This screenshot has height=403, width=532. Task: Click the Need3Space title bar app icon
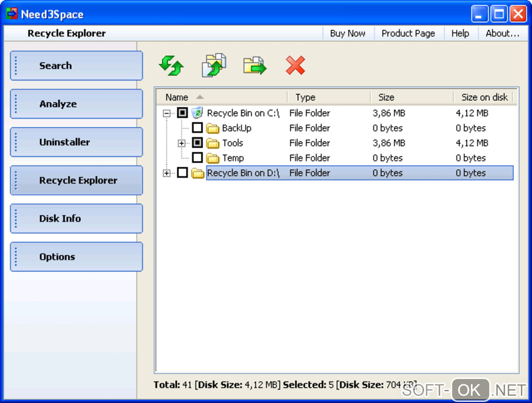point(11,14)
